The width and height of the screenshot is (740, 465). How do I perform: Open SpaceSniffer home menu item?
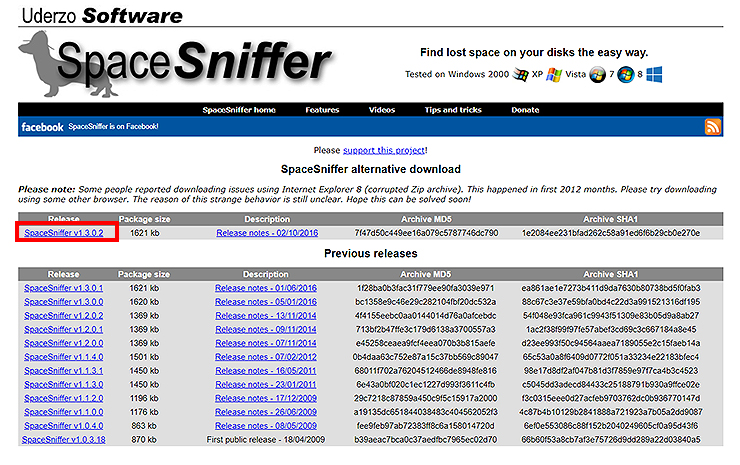coord(239,110)
